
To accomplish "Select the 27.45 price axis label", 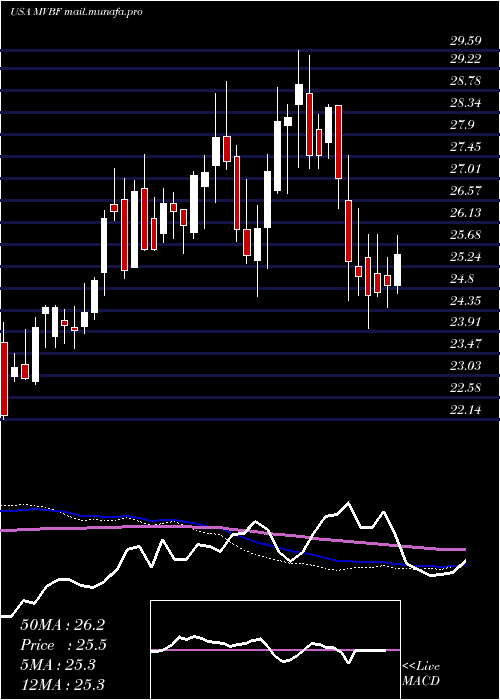I will point(466,147).
